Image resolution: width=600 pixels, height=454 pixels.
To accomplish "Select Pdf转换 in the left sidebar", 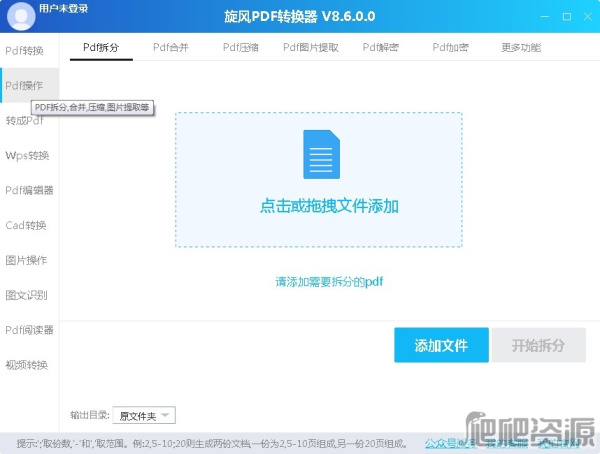I will coord(25,50).
